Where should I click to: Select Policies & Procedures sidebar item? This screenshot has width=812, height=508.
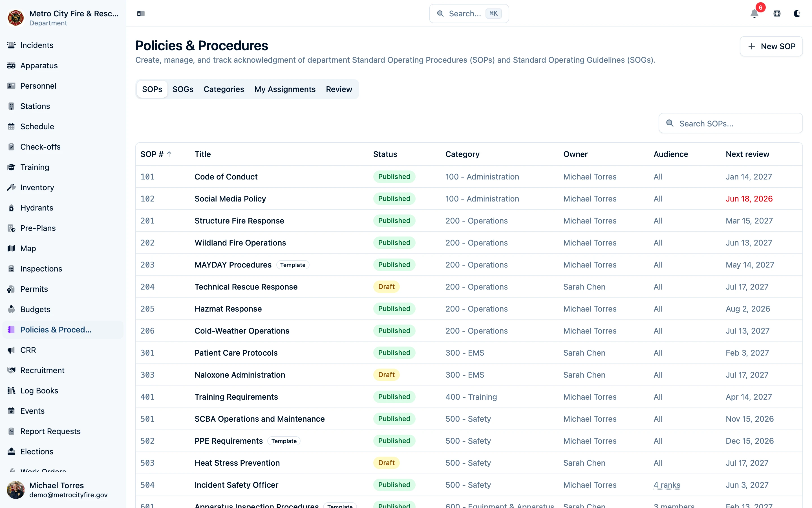pyautogui.click(x=63, y=330)
